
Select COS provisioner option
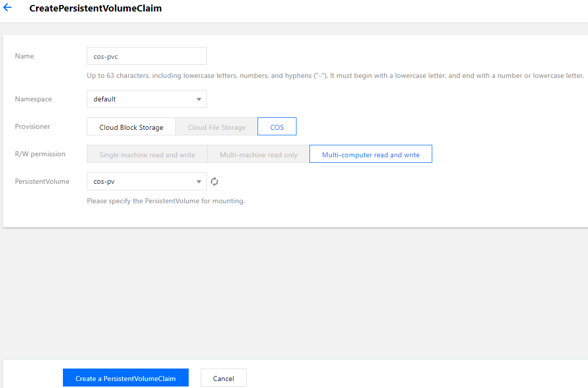(x=277, y=126)
